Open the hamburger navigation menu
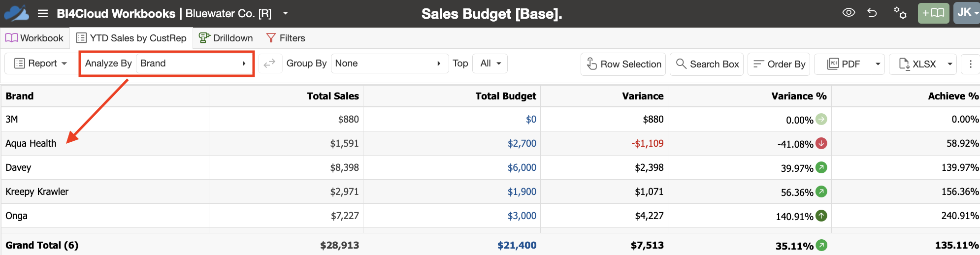This screenshot has width=980, height=255. pyautogui.click(x=43, y=14)
